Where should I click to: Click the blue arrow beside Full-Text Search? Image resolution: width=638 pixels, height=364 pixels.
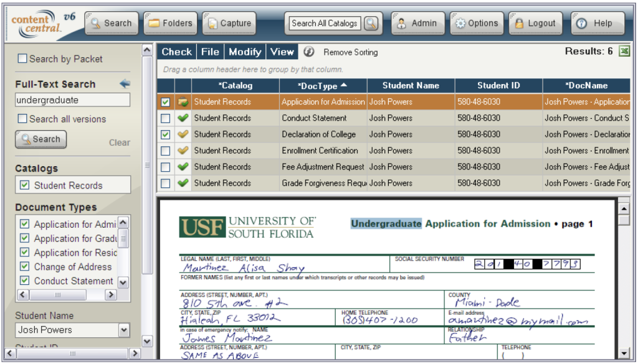tap(125, 84)
